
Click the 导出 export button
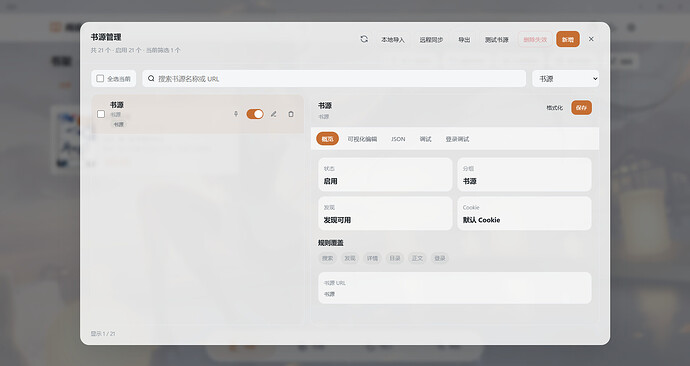[464, 40]
